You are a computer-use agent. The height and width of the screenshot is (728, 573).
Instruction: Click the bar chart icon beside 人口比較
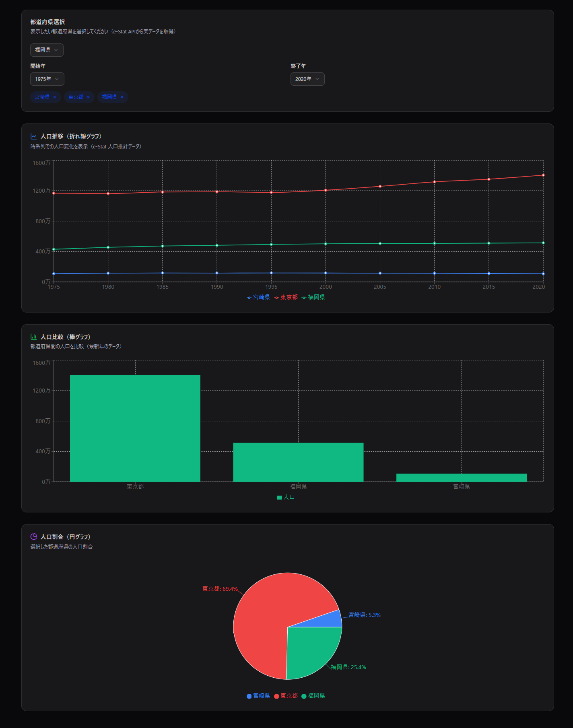[x=34, y=337]
